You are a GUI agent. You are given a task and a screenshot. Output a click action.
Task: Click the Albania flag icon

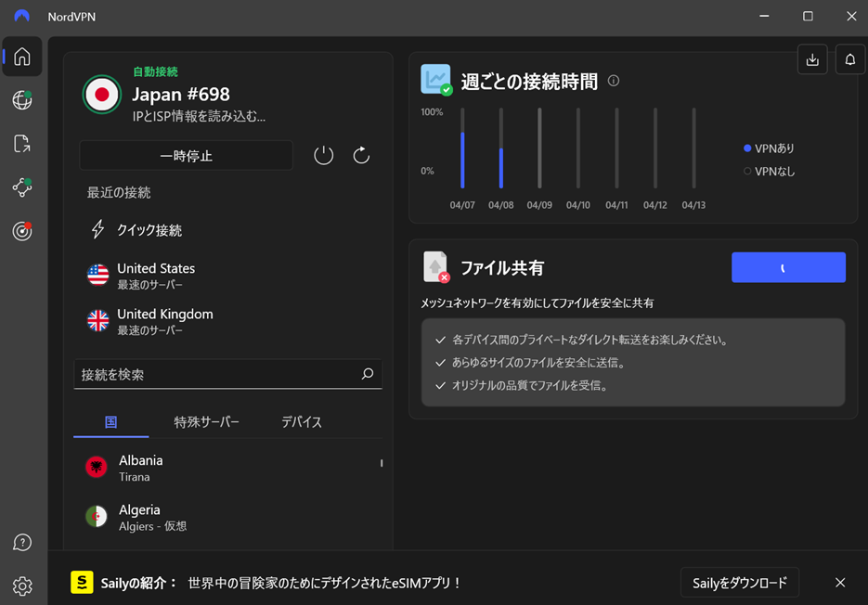tap(97, 467)
